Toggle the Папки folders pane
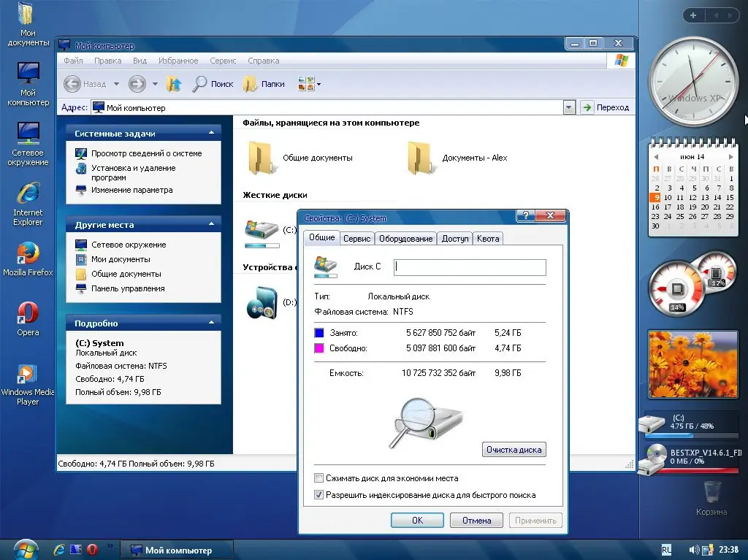This screenshot has width=748, height=560. pyautogui.click(x=264, y=84)
